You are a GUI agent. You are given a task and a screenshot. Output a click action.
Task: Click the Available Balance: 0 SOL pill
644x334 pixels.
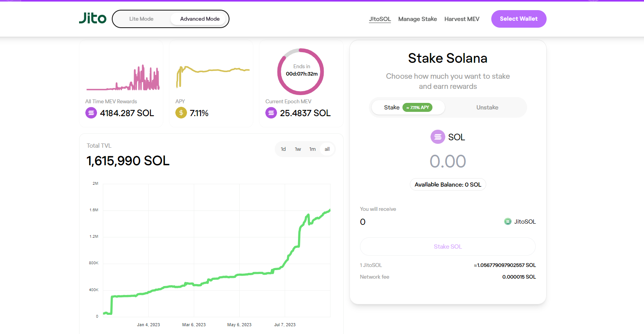click(448, 185)
